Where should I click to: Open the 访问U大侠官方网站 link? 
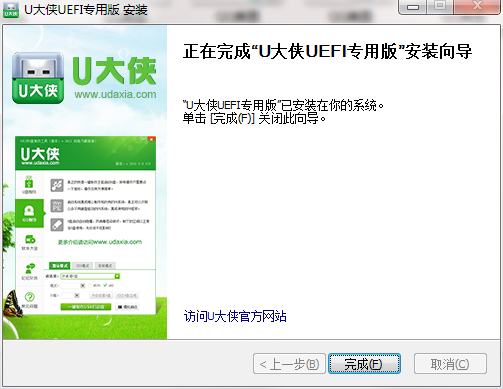tap(235, 316)
